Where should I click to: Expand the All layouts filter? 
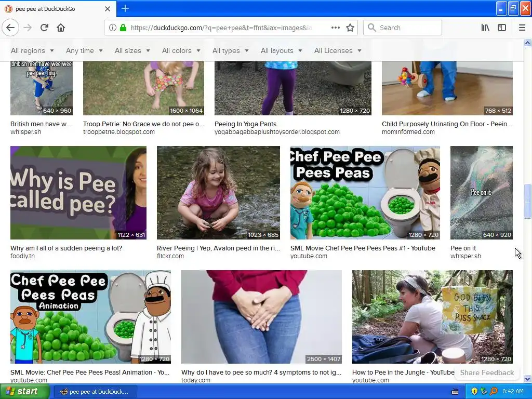281,50
